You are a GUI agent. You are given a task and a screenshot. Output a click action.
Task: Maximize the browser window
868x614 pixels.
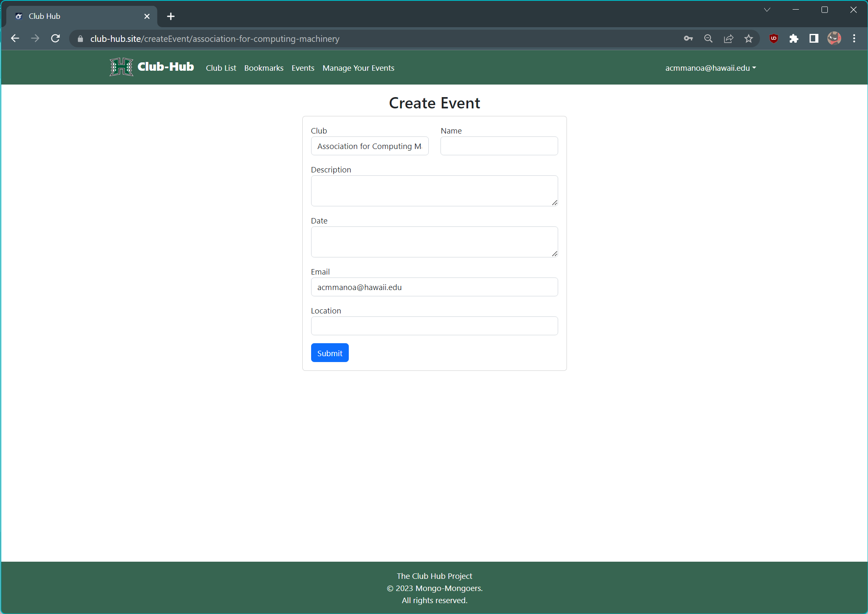tap(824, 10)
